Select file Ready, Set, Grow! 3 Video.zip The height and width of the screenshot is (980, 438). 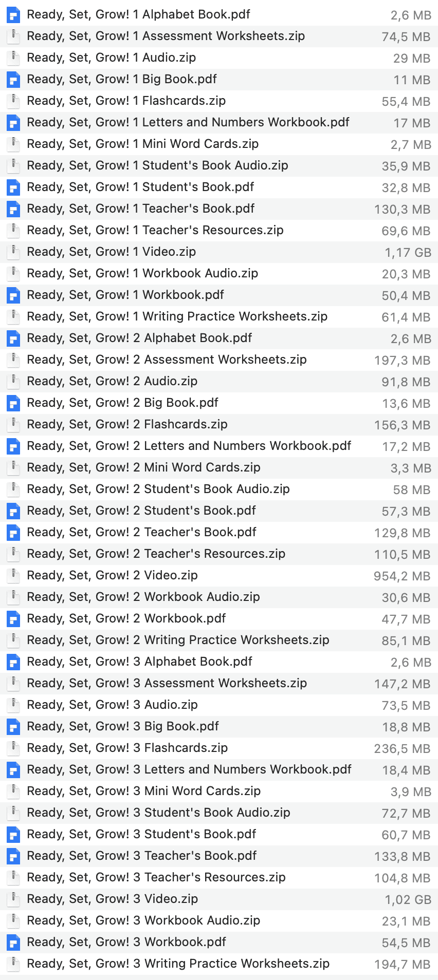(x=219, y=899)
